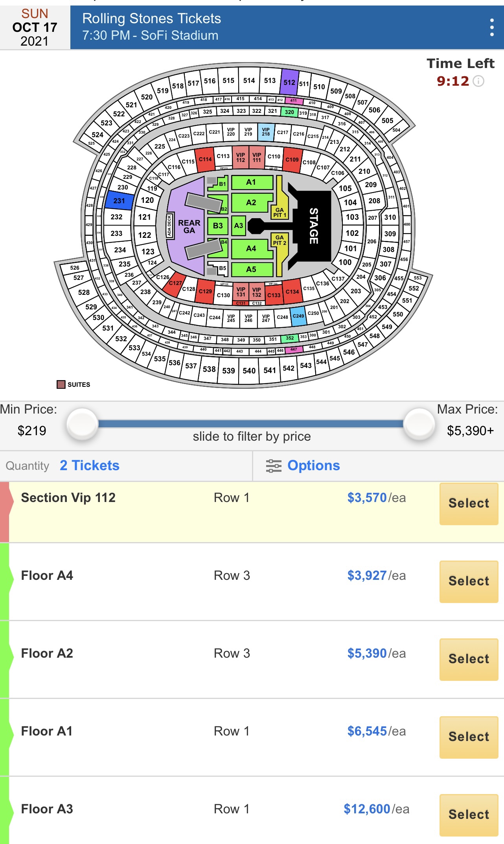This screenshot has width=504, height=844.
Task: Select VIP 218 section on the map
Action: tap(266, 132)
